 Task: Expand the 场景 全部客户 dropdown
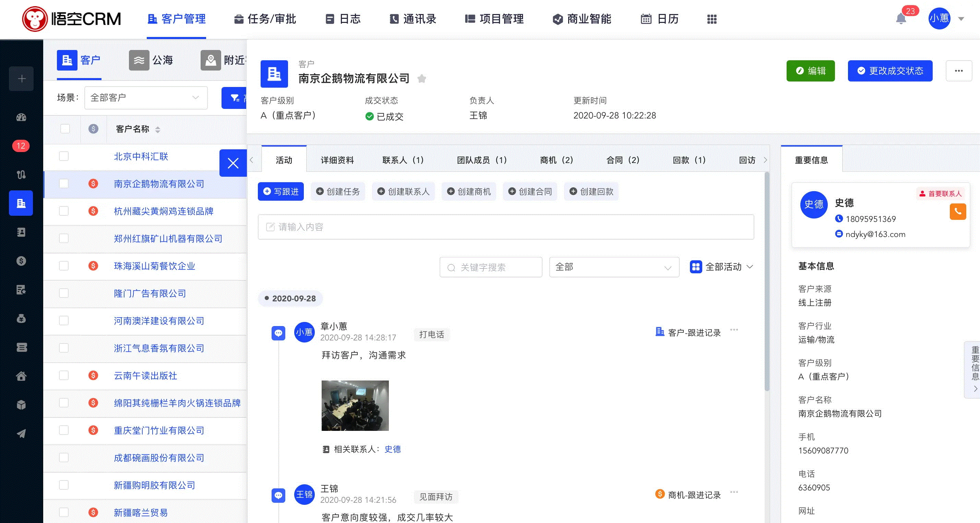[146, 98]
